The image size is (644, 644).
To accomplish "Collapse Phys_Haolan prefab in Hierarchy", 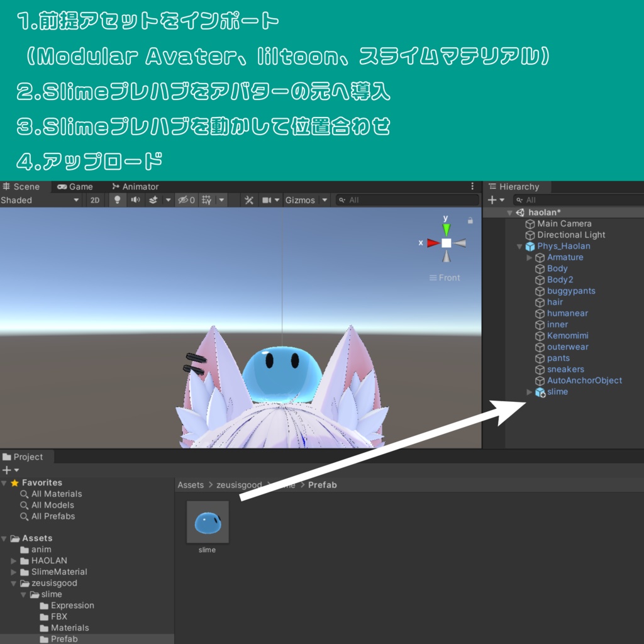I will coord(519,247).
